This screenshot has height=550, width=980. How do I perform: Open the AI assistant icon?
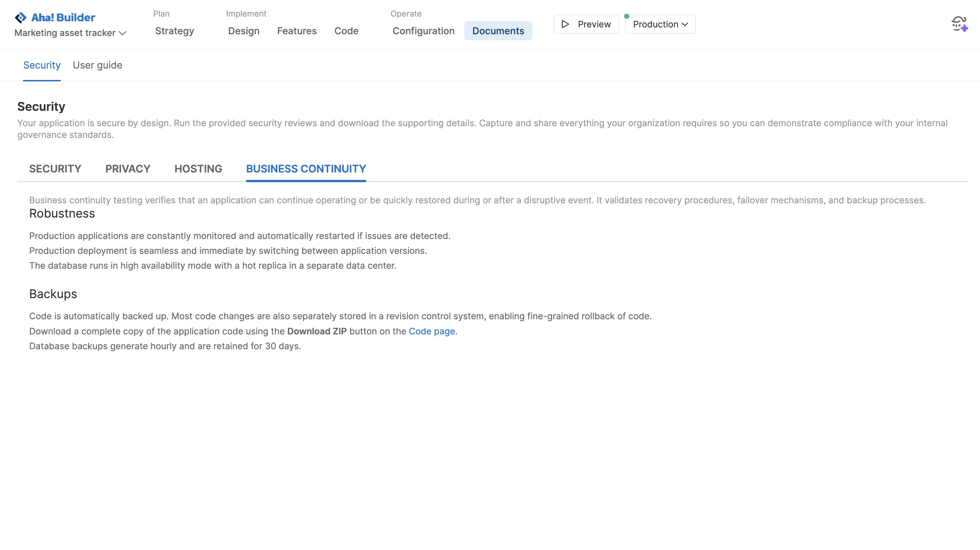(959, 24)
